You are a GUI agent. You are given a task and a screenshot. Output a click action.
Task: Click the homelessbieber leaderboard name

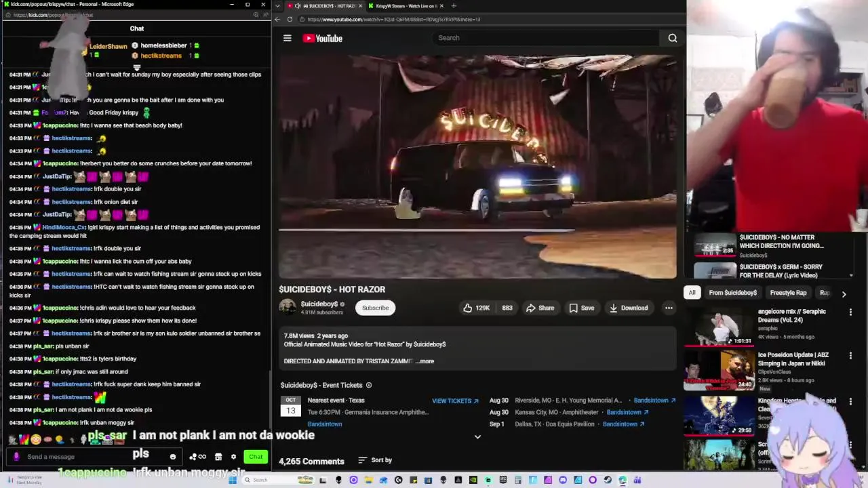pyautogui.click(x=163, y=45)
